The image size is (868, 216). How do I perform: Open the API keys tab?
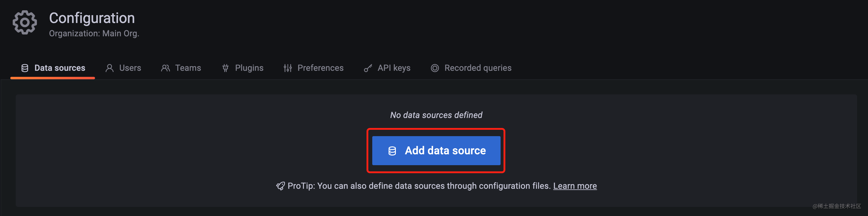tap(387, 68)
